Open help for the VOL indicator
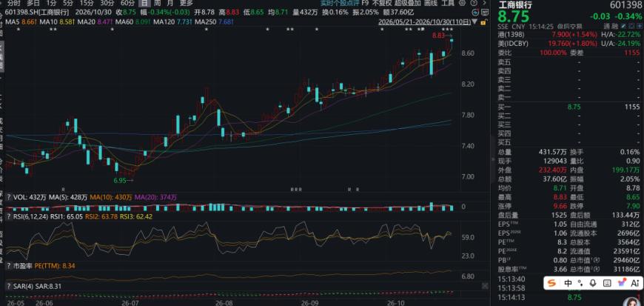The height and width of the screenshot is (306, 644). (8, 197)
